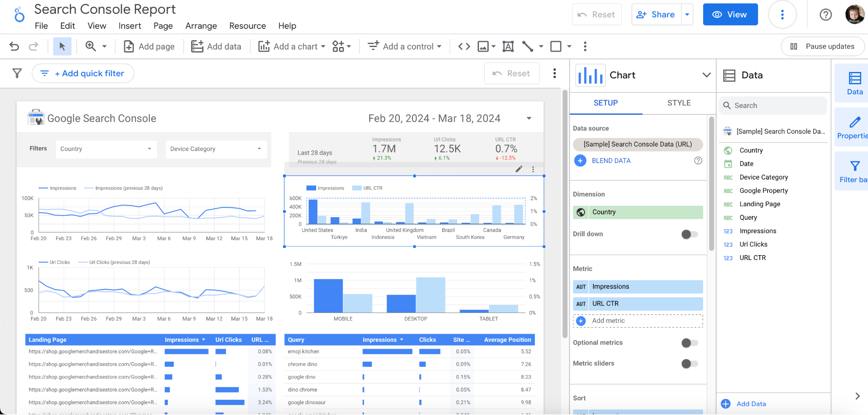The height and width of the screenshot is (415, 868).
Task: Click the Add page icon
Action: tap(128, 46)
